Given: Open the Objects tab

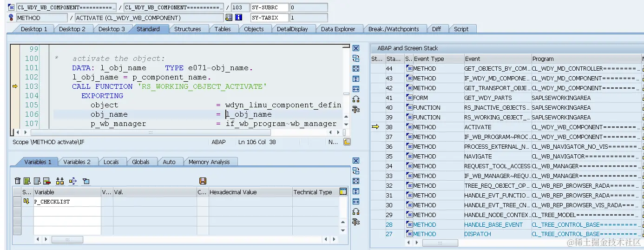Looking at the screenshot, I should coord(254,29).
